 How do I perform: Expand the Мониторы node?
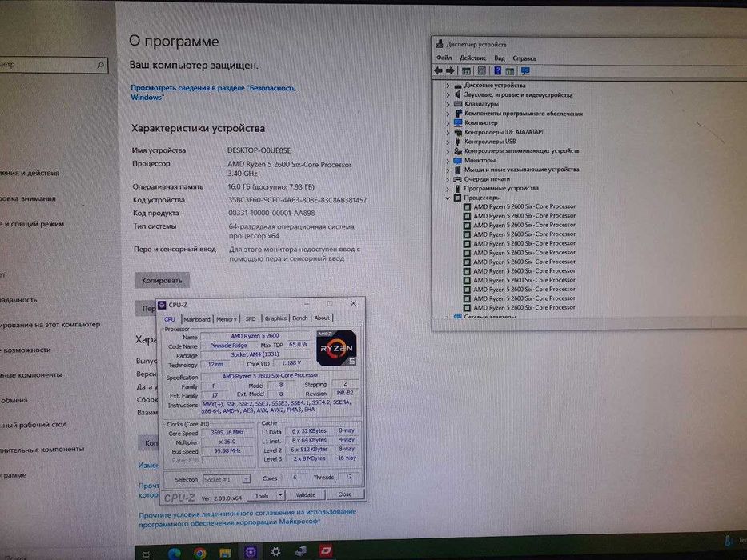point(448,161)
